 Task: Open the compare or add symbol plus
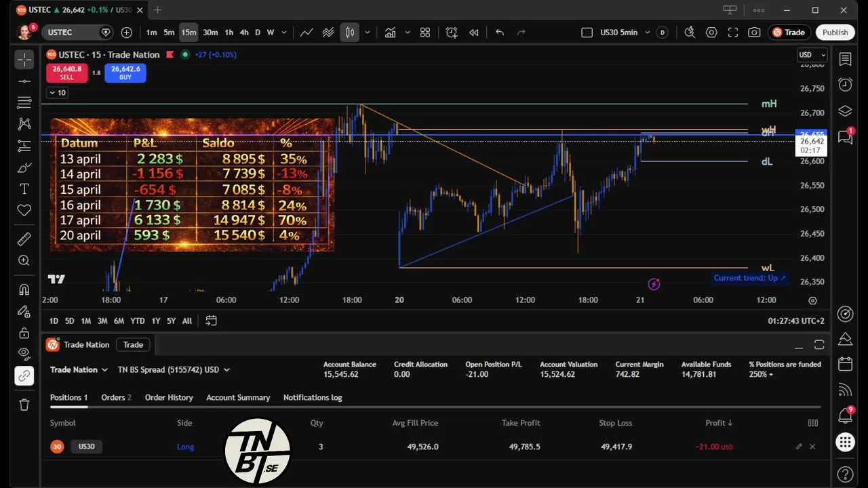(x=126, y=33)
